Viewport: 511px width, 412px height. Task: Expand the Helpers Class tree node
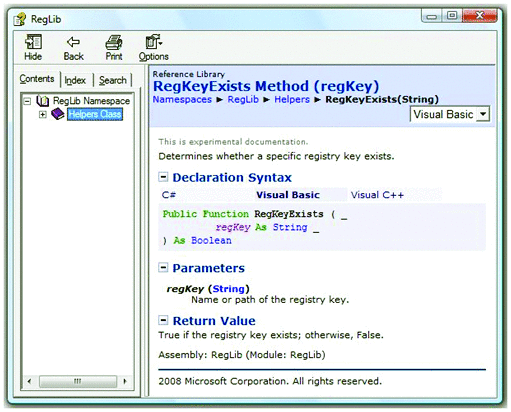[42, 114]
